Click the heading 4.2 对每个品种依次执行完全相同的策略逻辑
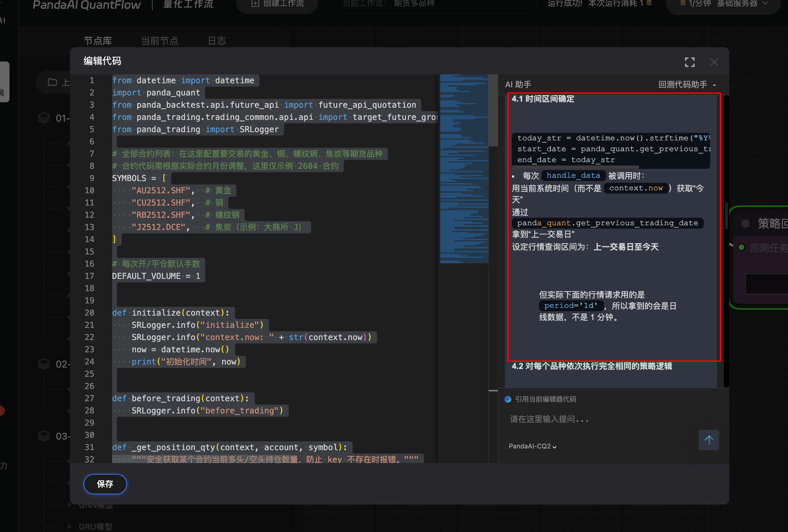The height and width of the screenshot is (532, 788). coord(592,366)
